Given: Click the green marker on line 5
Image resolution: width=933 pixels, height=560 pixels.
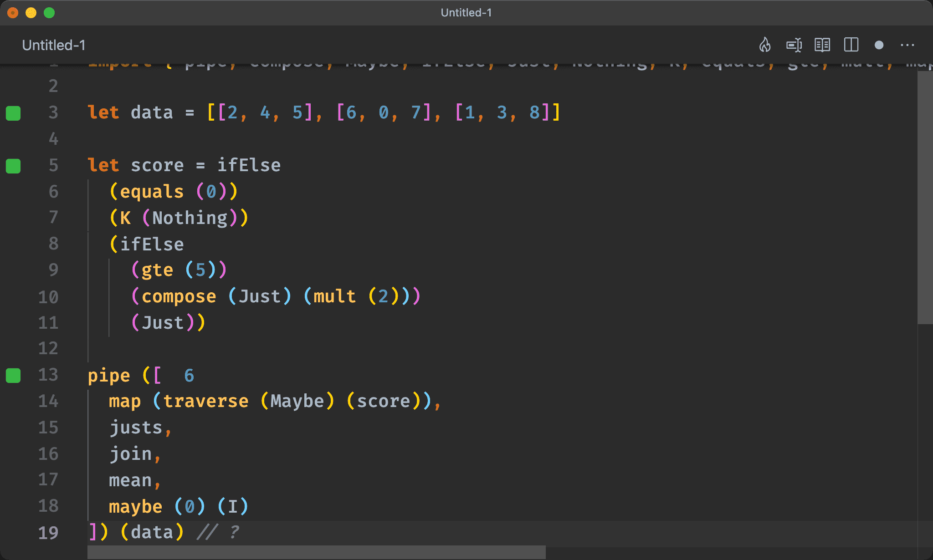Looking at the screenshot, I should [x=13, y=166].
